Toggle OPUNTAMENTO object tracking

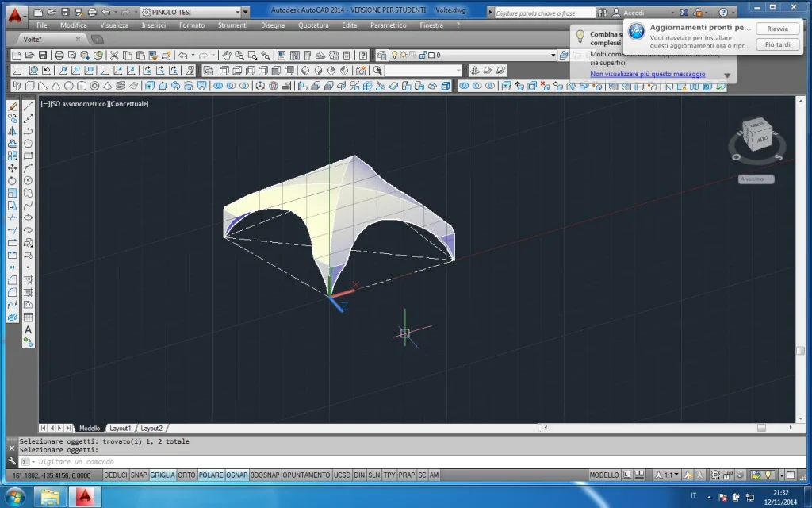[306, 475]
